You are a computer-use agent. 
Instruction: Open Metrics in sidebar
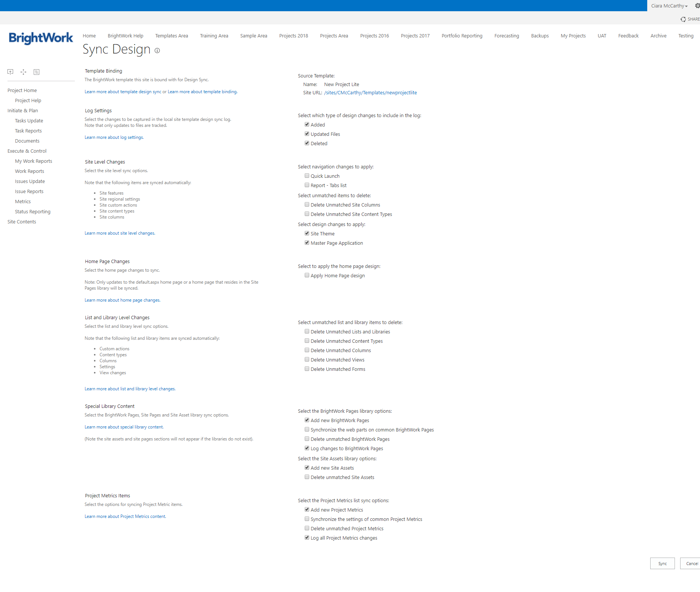point(23,201)
